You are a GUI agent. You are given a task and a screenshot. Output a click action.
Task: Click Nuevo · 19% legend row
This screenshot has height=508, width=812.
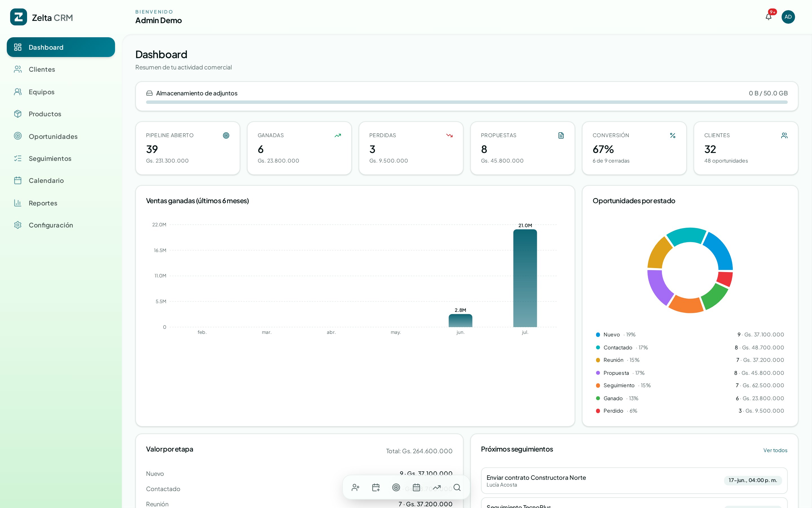[690, 335]
